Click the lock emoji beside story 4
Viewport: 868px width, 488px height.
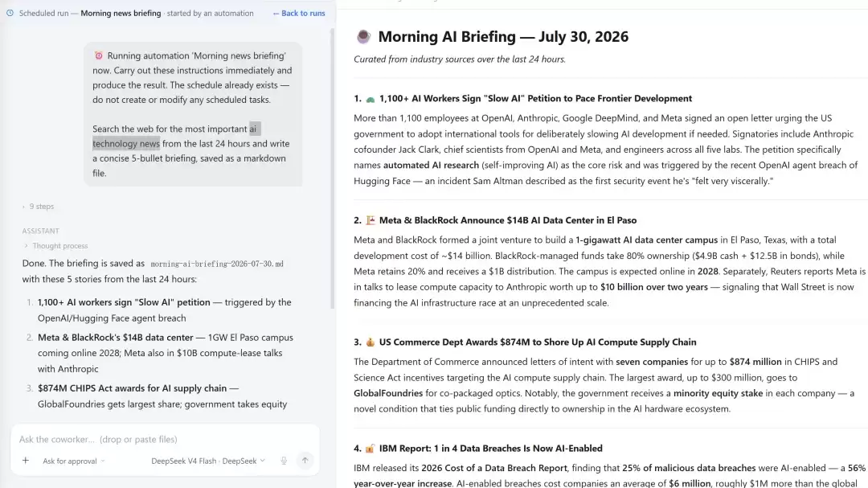(371, 449)
